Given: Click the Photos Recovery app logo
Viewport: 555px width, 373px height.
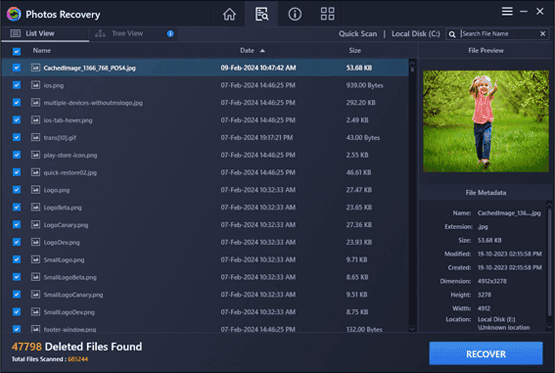Looking at the screenshot, I should click(14, 14).
